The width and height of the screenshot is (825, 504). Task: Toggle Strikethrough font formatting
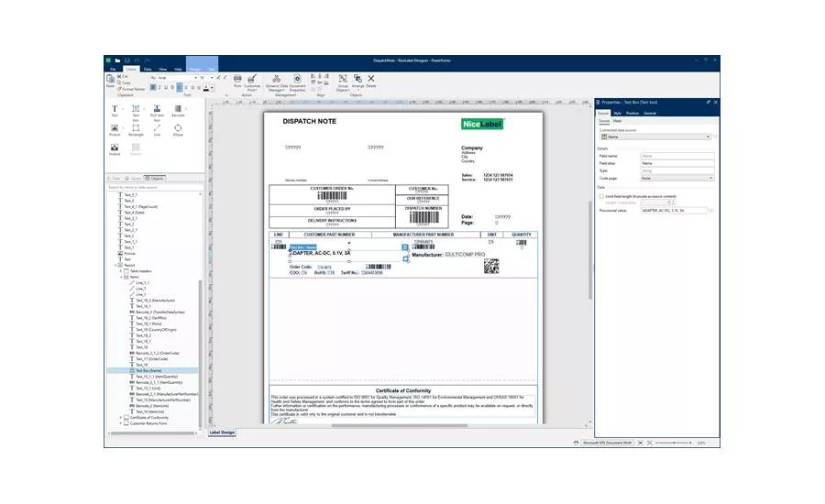click(172, 87)
